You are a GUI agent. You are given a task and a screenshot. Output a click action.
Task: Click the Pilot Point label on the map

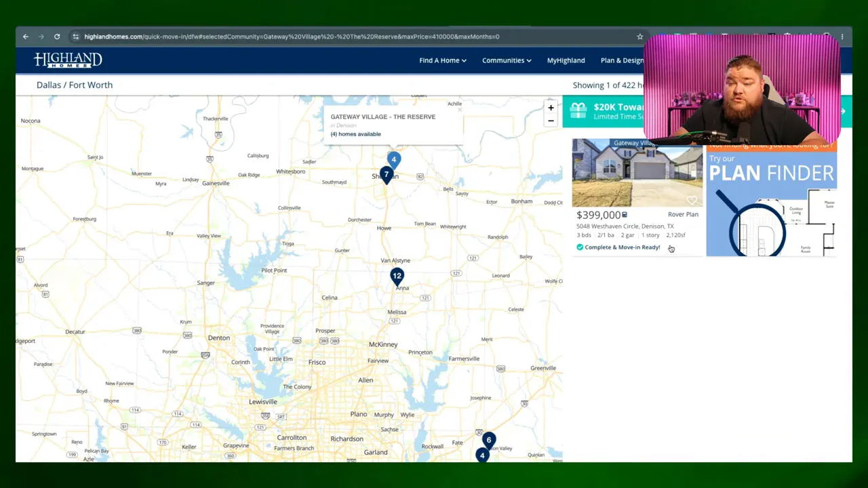pyautogui.click(x=274, y=270)
